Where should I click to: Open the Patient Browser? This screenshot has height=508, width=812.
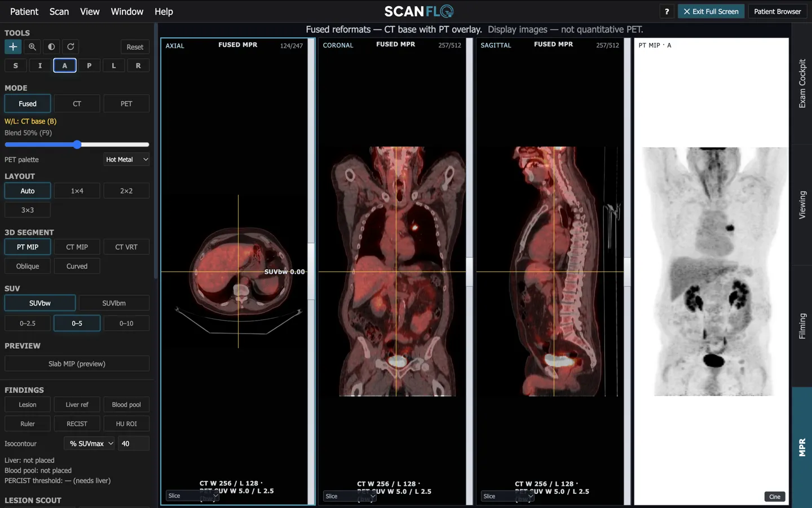[777, 11]
